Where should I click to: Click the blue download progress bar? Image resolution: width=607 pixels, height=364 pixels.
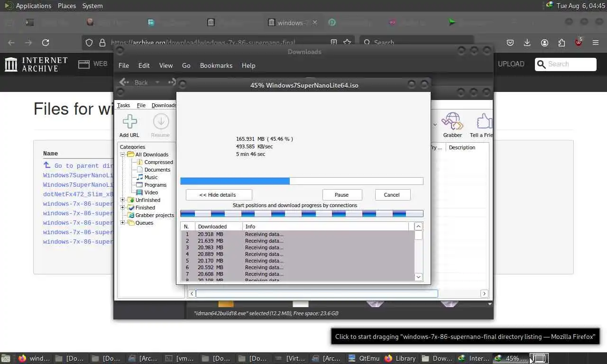point(302,181)
